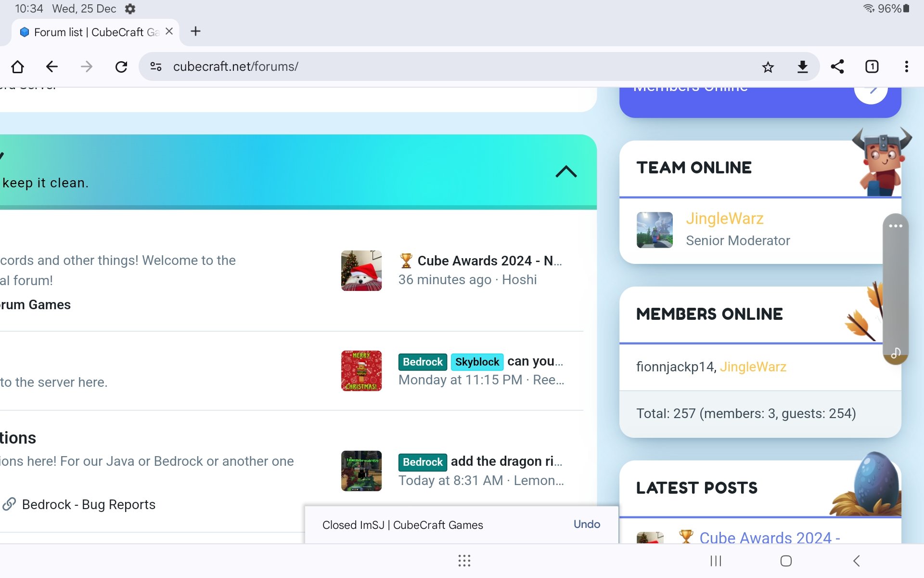Go back with the back arrow
Viewport: 924px width, 578px height.
(x=52, y=66)
